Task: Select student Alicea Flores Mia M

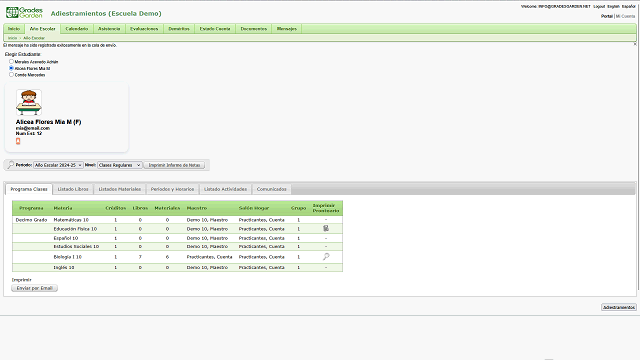Action: click(11, 68)
